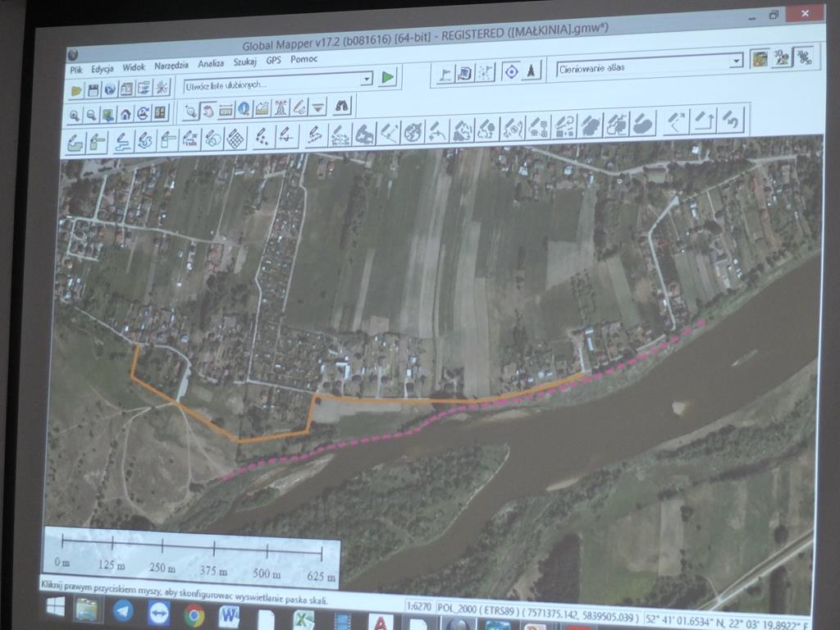Click the GPS target tracking icon

click(x=511, y=72)
